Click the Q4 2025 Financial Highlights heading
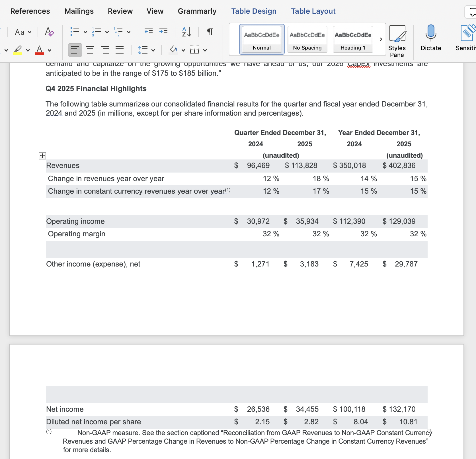The width and height of the screenshot is (476, 459). pos(96,89)
